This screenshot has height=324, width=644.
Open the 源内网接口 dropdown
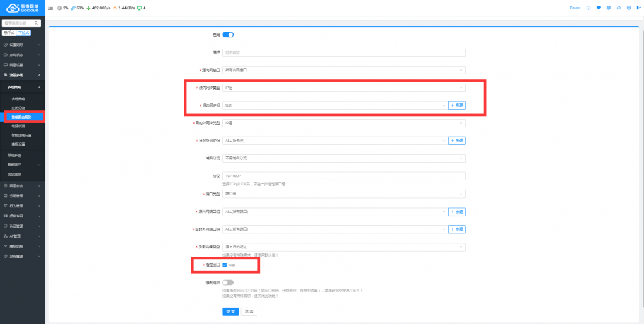[x=344, y=70]
